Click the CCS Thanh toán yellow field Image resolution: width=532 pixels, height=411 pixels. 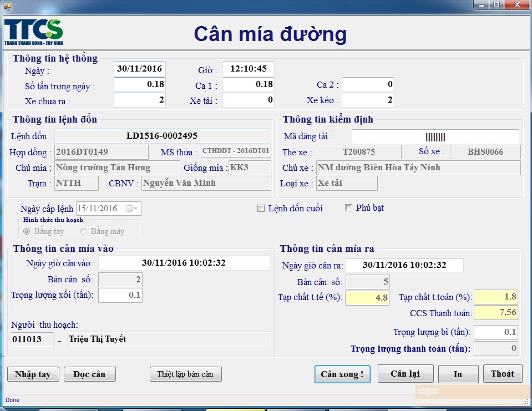point(496,312)
